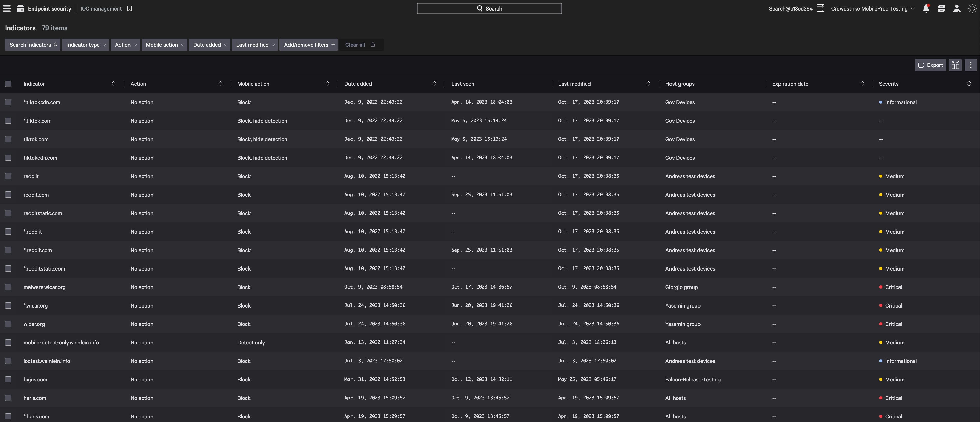The width and height of the screenshot is (980, 422).
Task: Sort by the Action column
Action: tap(220, 84)
